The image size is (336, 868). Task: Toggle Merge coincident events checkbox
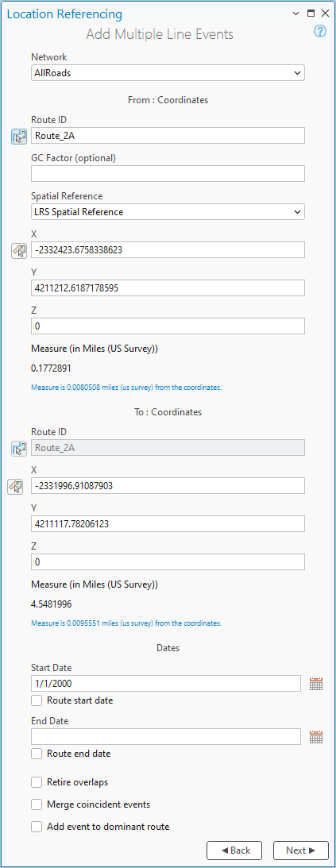(37, 804)
